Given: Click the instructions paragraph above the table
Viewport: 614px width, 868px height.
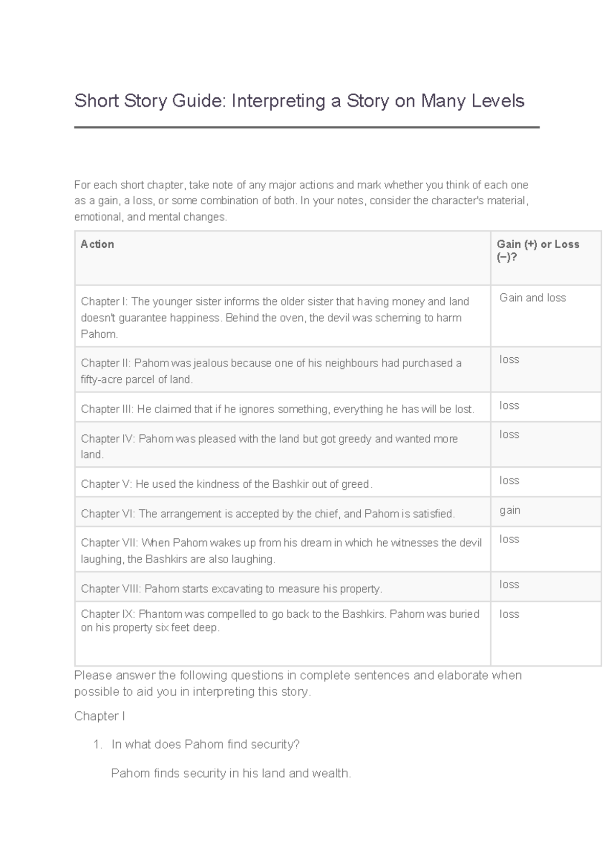Looking at the screenshot, I should 301,201.
